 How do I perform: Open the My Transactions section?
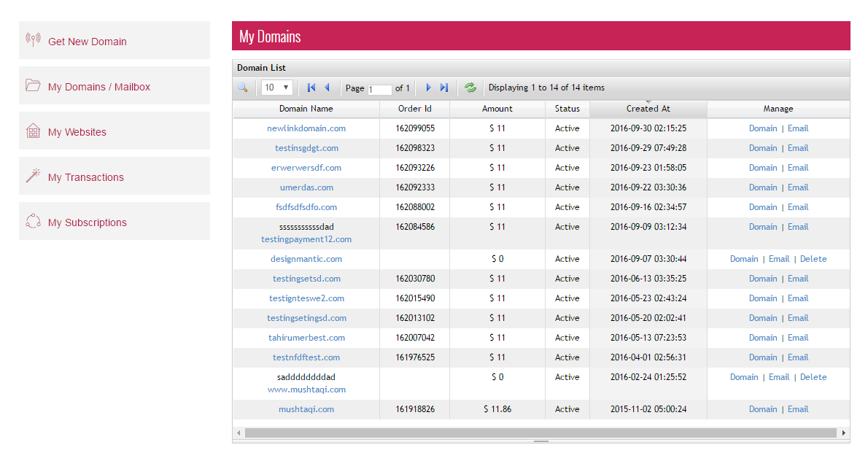click(87, 176)
